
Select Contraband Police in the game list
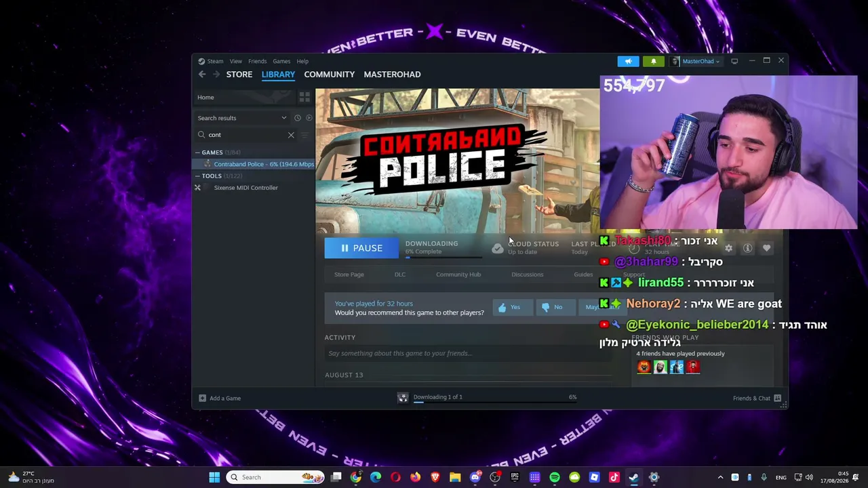255,164
